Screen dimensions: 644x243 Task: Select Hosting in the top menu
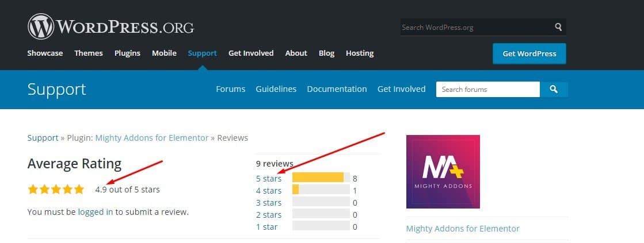(x=360, y=53)
